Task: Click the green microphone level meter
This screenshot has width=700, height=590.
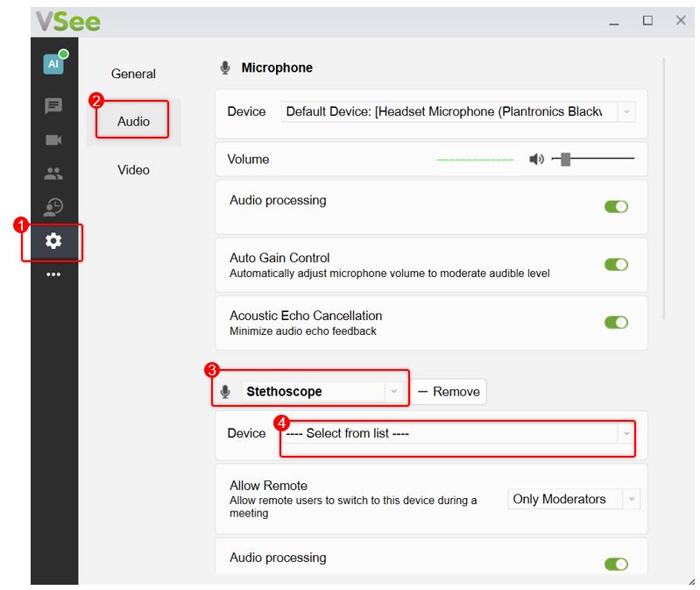Action: [475, 160]
